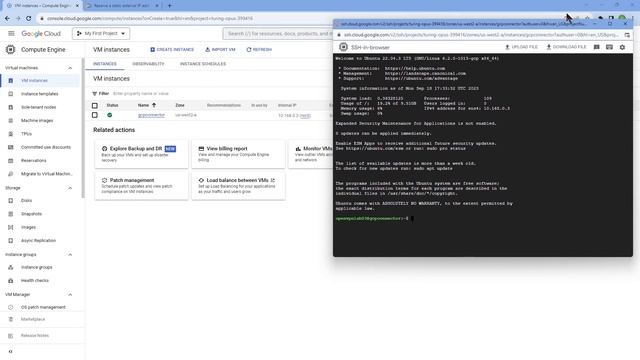
Task: Click inside the SSH terminal prompt
Action: [x=413, y=219]
